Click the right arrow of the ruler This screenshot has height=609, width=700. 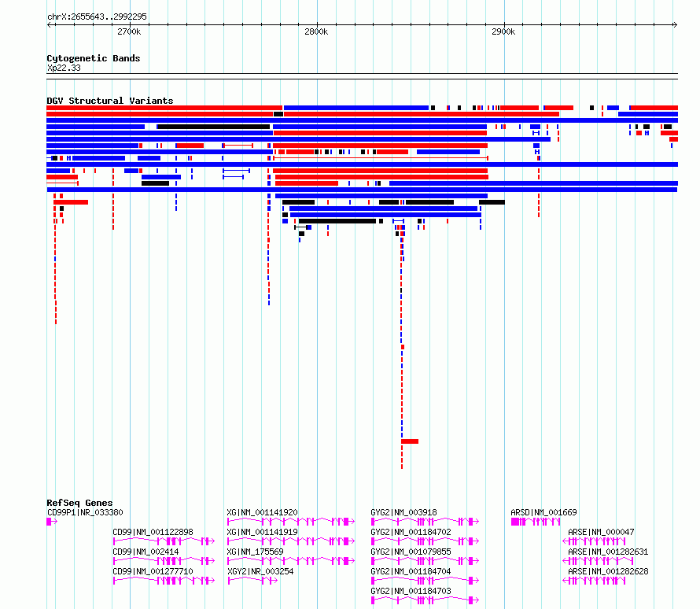click(x=675, y=25)
